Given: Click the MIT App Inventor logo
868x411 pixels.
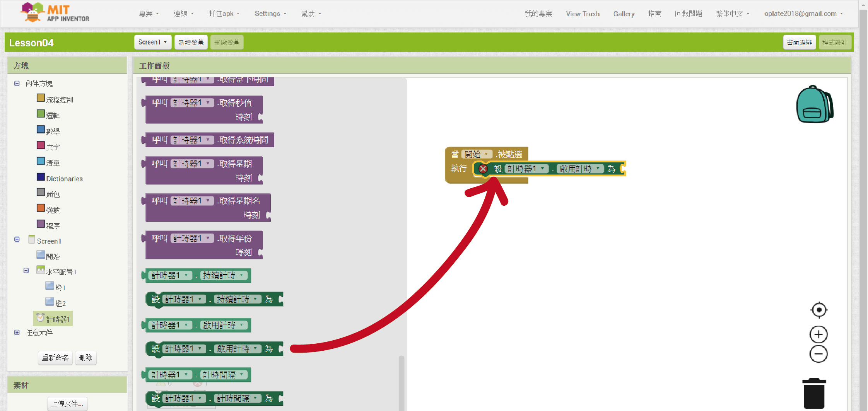Looking at the screenshot, I should click(55, 13).
